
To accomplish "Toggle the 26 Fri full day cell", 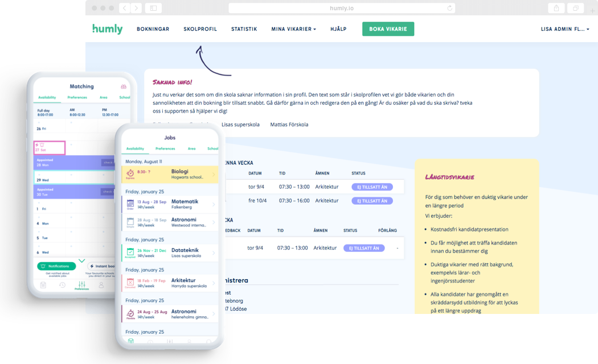I will coord(50,126).
